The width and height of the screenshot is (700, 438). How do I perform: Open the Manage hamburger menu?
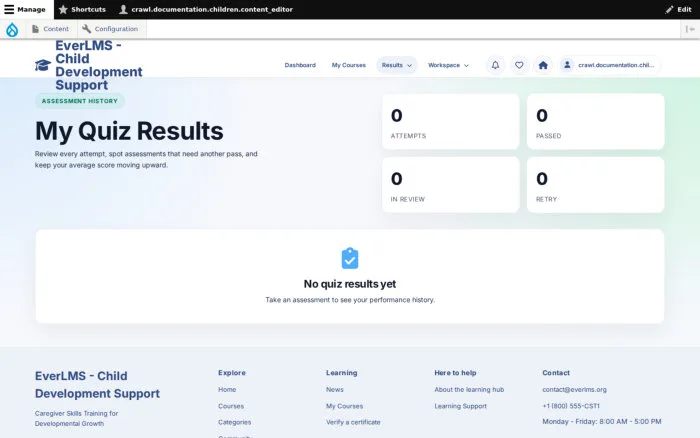(26, 9)
